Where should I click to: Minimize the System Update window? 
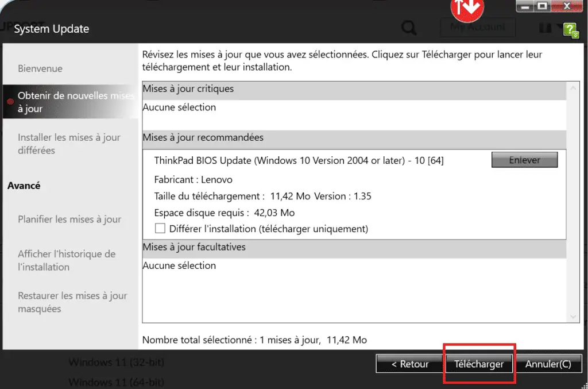click(525, 6)
